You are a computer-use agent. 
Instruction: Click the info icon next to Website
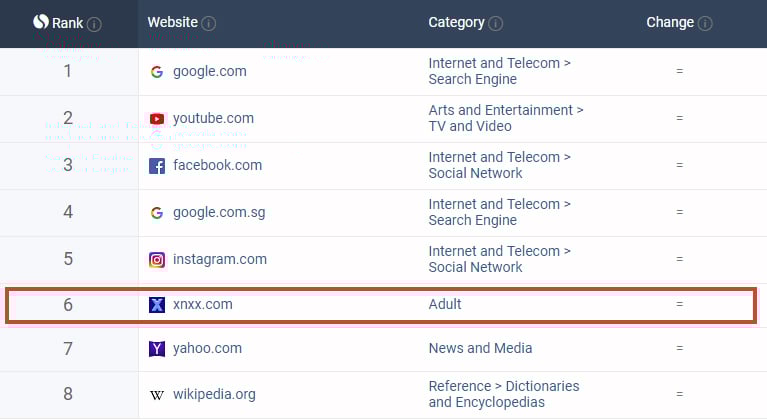[x=209, y=24]
